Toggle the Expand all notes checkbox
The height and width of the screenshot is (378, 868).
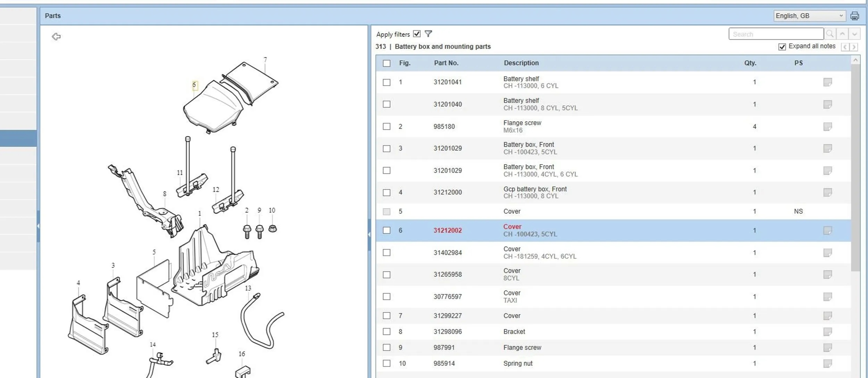[x=782, y=47]
